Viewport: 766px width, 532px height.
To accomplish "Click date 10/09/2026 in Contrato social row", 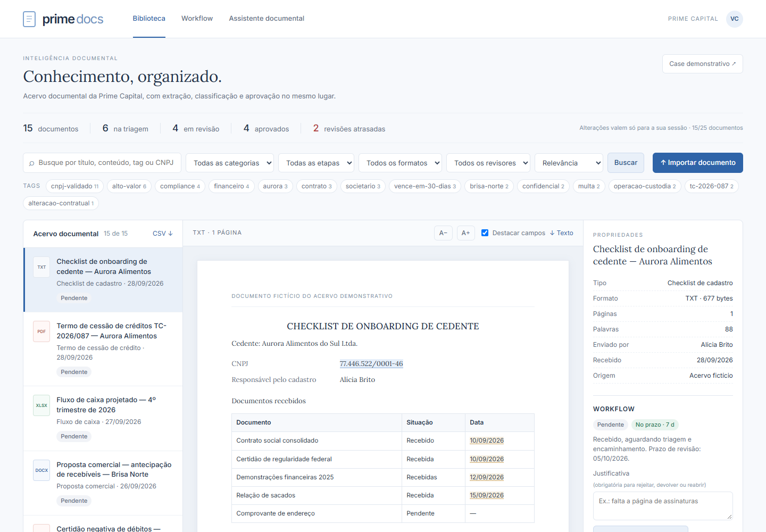I will (x=487, y=440).
